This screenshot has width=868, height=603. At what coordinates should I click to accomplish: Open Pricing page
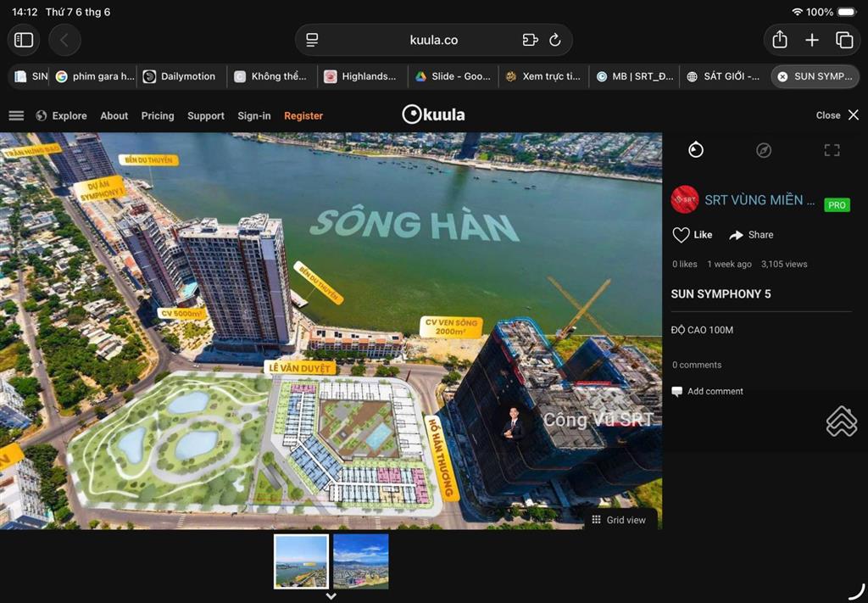157,115
